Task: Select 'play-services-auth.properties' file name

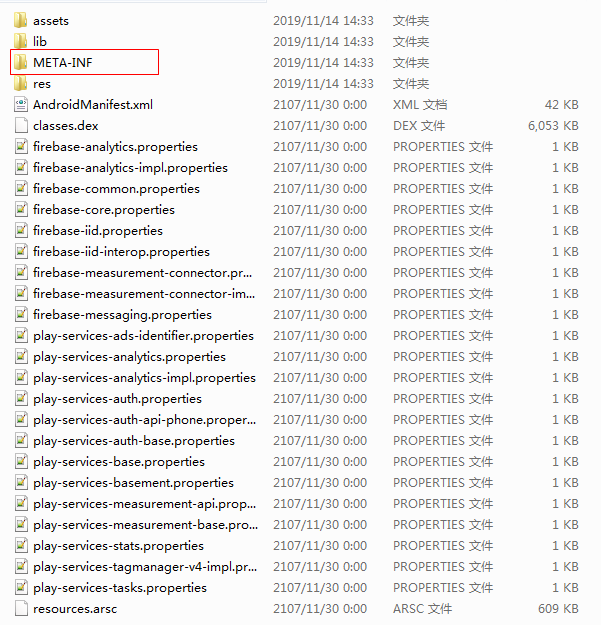Action: (x=117, y=399)
